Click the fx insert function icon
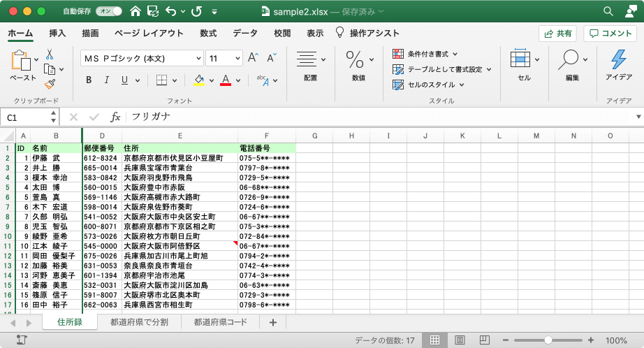The height and width of the screenshot is (348, 644). pos(115,117)
